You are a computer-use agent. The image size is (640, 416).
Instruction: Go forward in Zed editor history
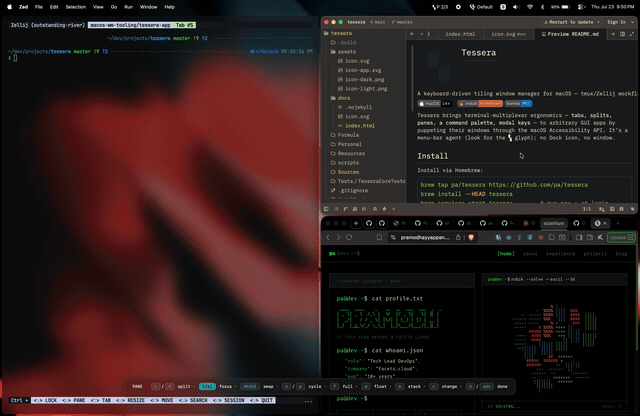tap(421, 34)
